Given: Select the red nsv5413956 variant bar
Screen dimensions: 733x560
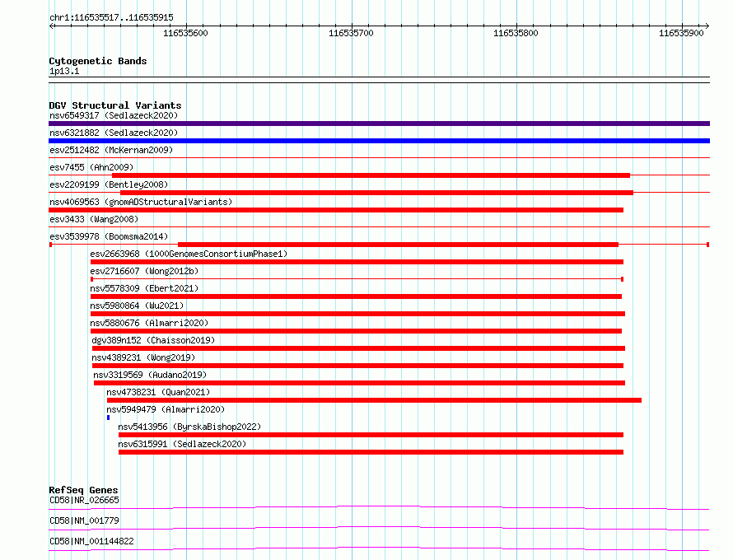Looking at the screenshot, I should point(371,435).
